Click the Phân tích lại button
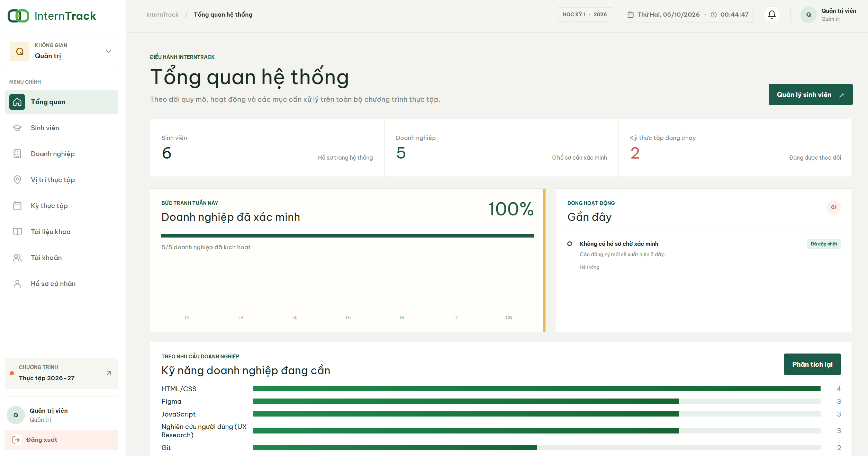The image size is (868, 456). tap(812, 364)
